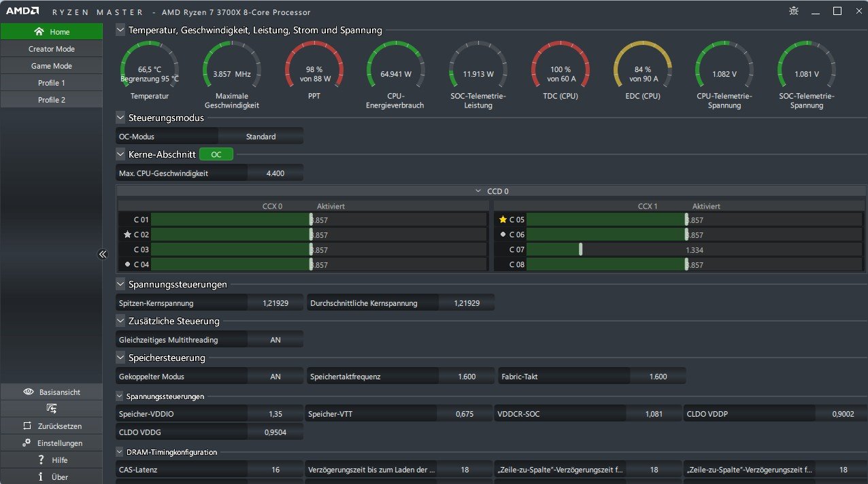Click the Speicher-VDDIO 1,35 field
This screenshot has height=484, width=868.
pos(276,413)
